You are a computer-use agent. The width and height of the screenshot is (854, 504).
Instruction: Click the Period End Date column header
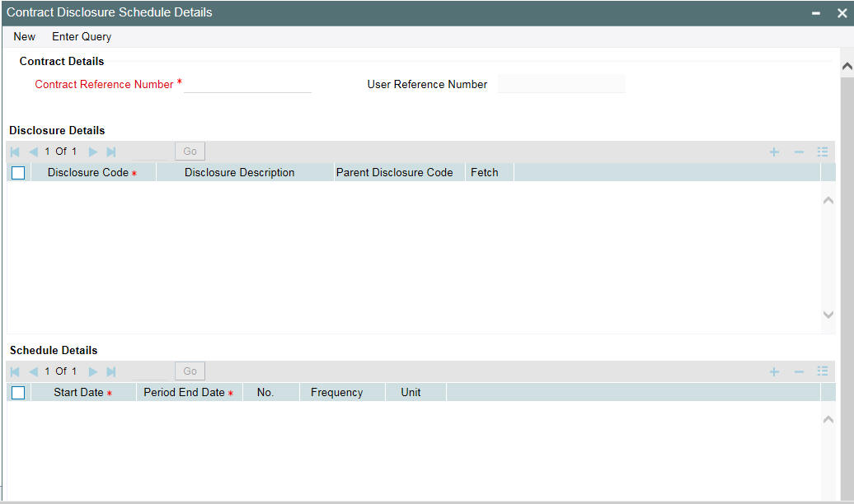[x=190, y=393]
